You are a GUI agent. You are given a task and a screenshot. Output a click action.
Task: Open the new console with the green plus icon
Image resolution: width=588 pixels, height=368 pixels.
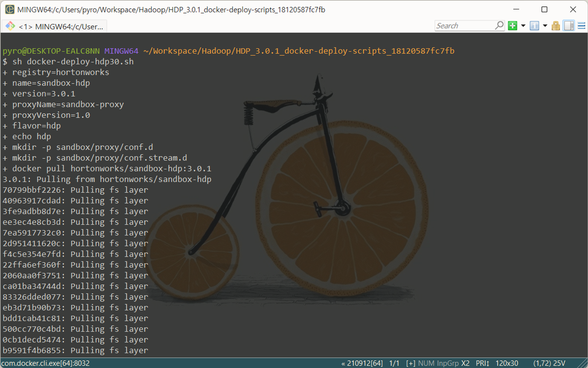[512, 26]
